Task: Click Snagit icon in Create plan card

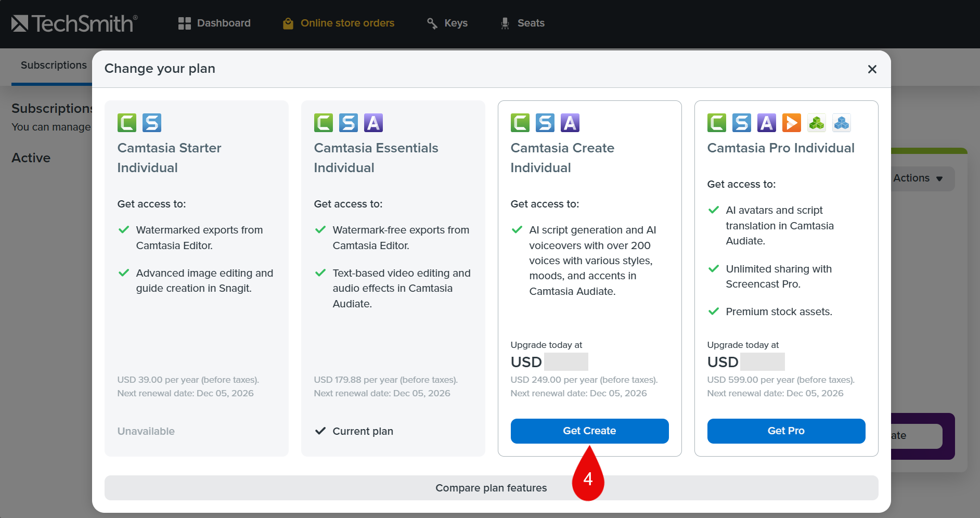Action: [x=545, y=123]
